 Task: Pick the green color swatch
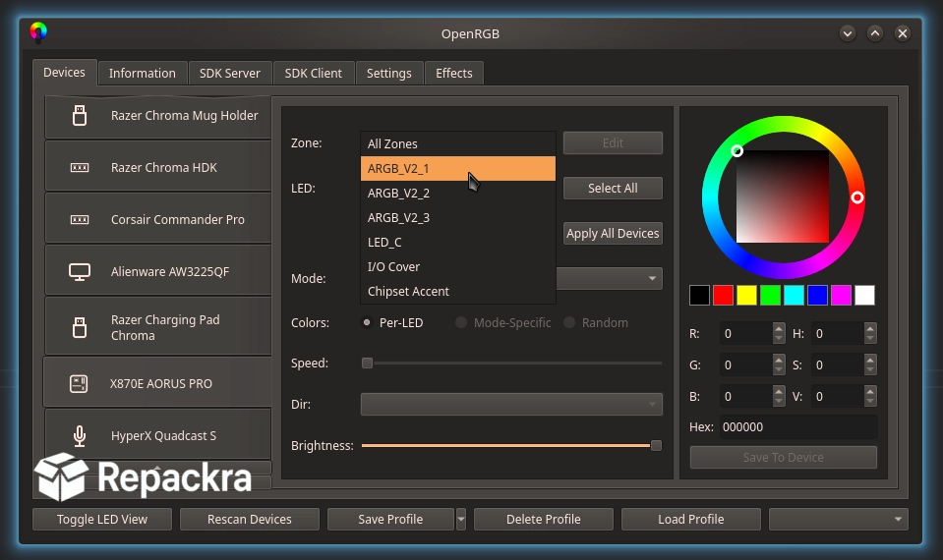[770, 295]
